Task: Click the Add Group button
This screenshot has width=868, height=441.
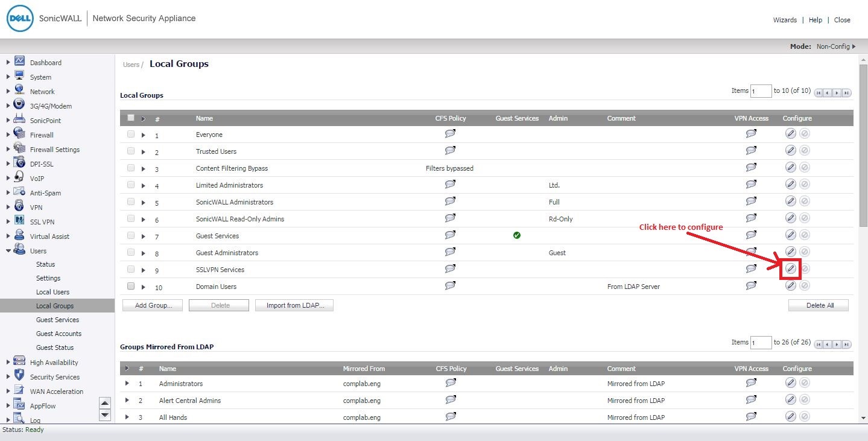Action: (x=153, y=305)
